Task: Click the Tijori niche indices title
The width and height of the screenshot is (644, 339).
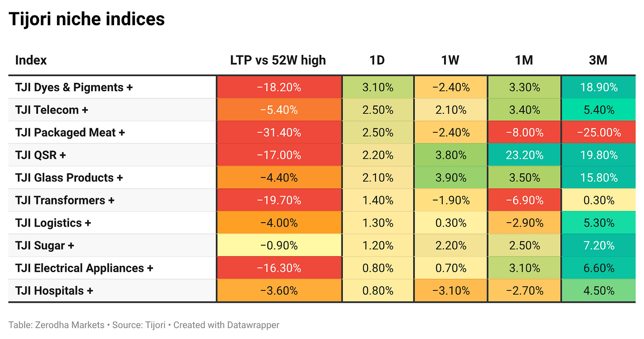Action: pos(87,19)
